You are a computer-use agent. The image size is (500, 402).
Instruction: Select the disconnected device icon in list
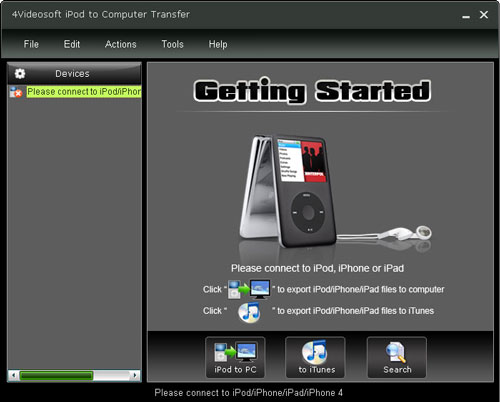(16, 92)
